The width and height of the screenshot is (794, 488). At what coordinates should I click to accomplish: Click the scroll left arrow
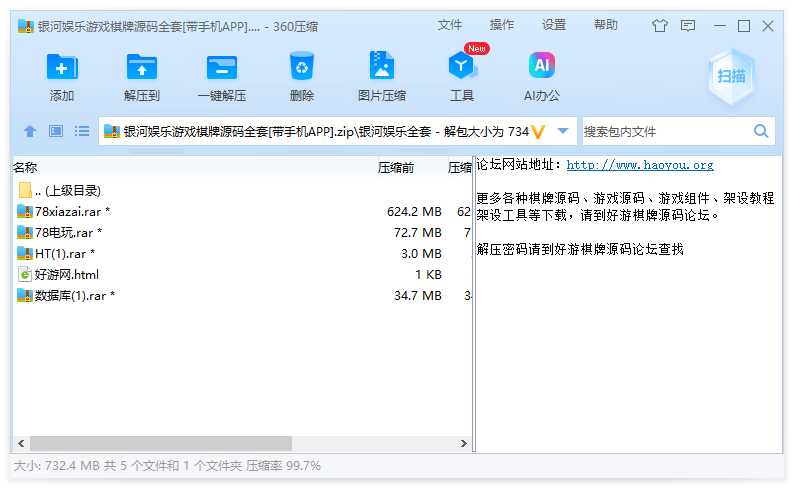pos(21,443)
